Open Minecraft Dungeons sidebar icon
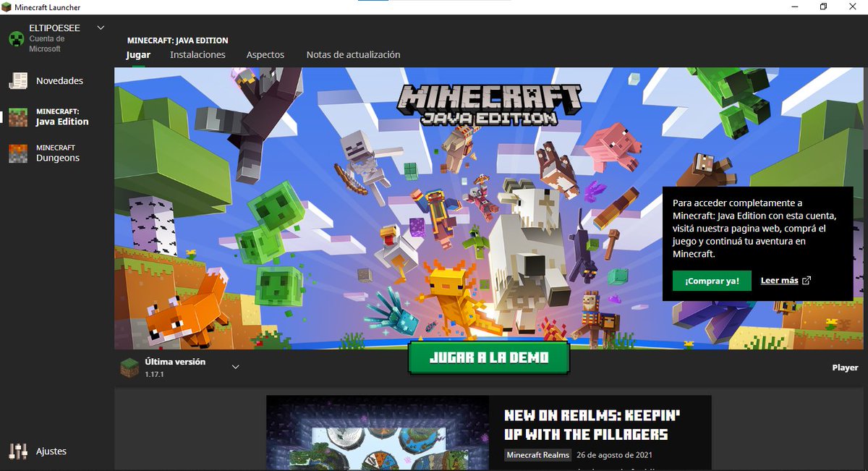The image size is (868, 471). [x=18, y=153]
